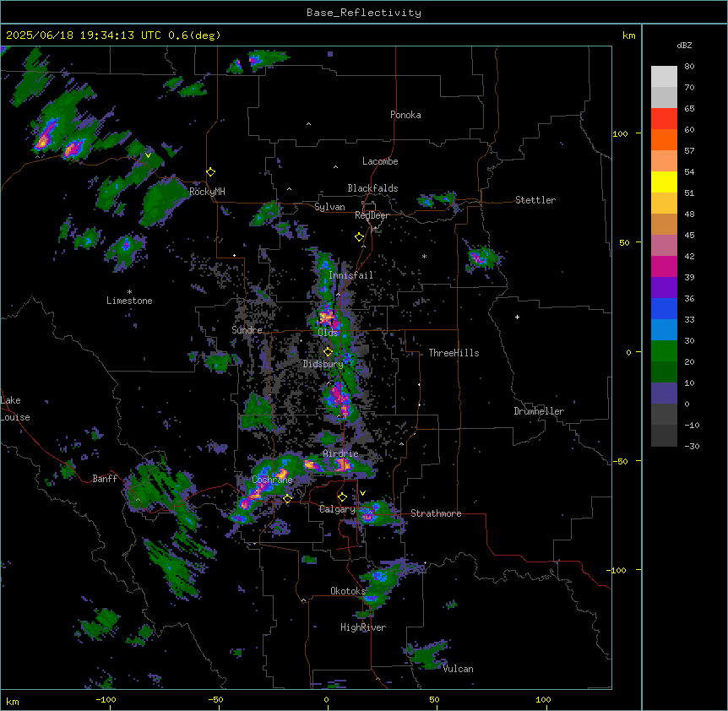
Task: Click the 100 tick on right km axis
Action: pos(620,133)
